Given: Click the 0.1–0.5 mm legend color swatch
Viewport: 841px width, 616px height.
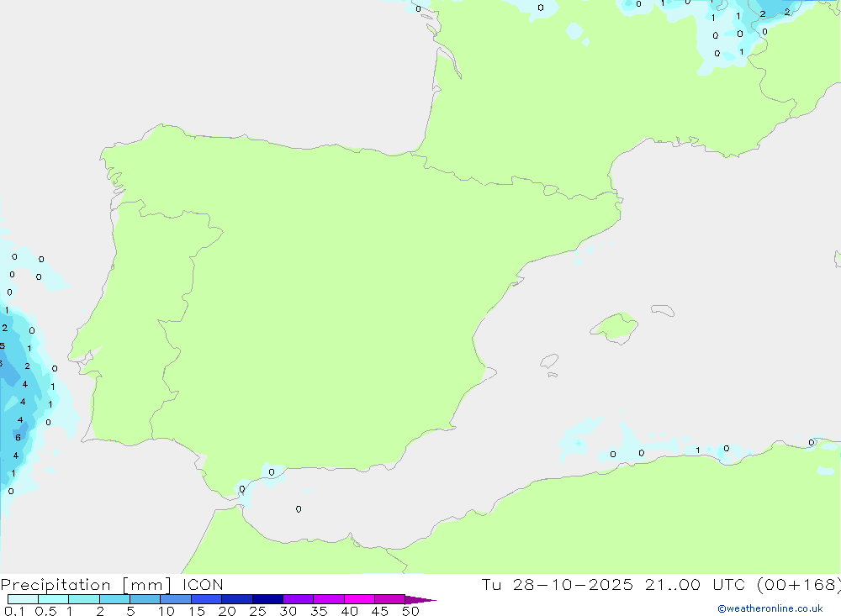Looking at the screenshot, I should tap(23, 599).
